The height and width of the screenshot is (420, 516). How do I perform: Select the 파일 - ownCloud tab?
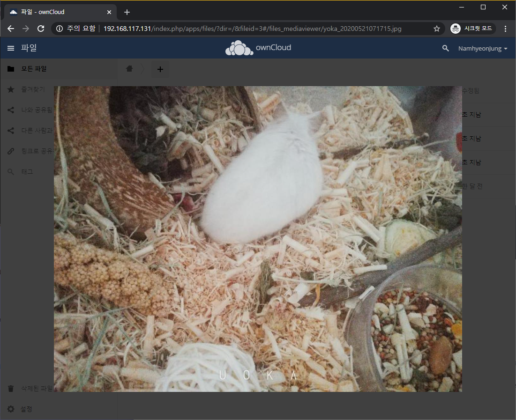point(61,12)
